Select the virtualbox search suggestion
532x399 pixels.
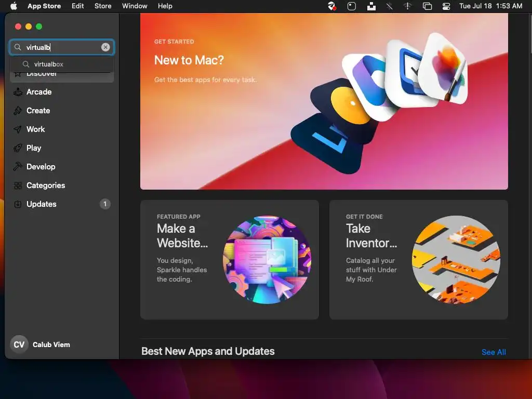[62, 64]
